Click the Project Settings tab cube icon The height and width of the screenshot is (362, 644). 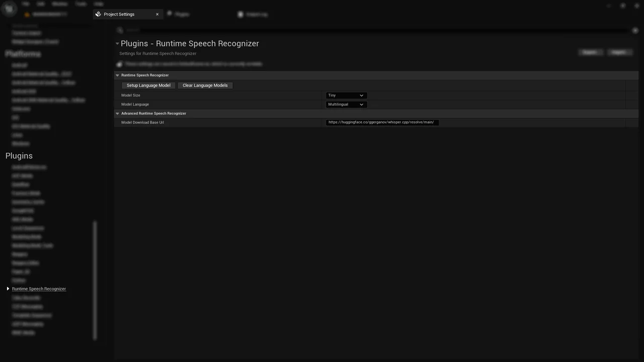point(98,14)
